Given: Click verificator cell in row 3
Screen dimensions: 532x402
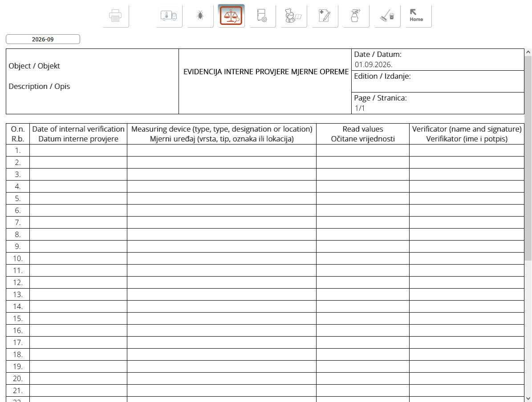Looking at the screenshot, I should point(467,175).
